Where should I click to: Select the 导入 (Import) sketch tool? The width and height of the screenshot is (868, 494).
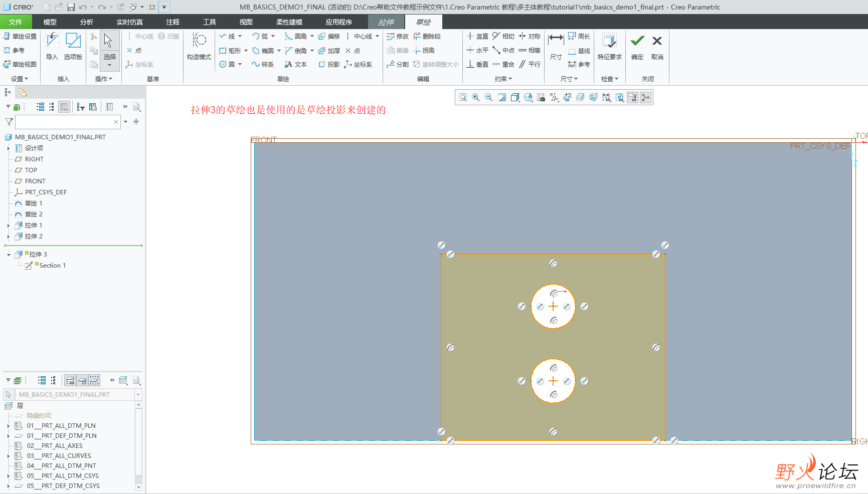click(x=52, y=46)
